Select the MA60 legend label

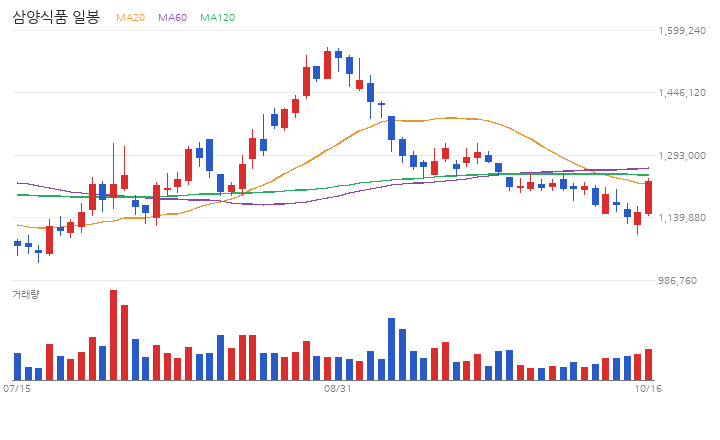pos(173,17)
